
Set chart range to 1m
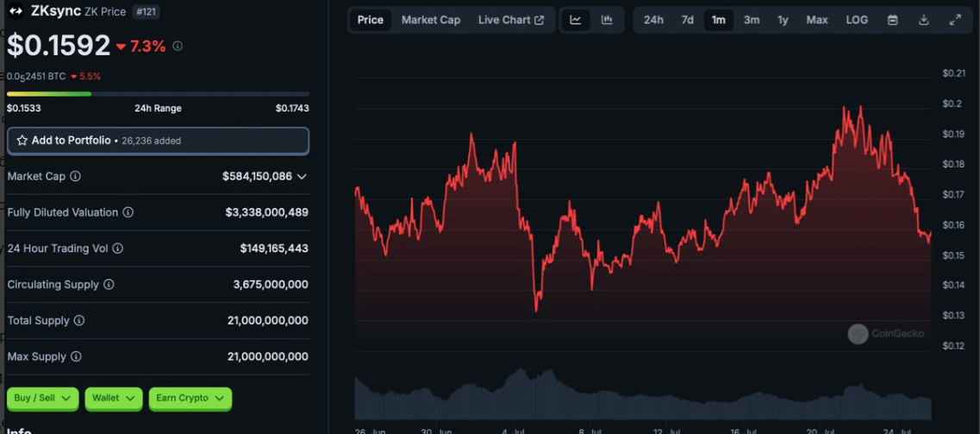tap(718, 20)
